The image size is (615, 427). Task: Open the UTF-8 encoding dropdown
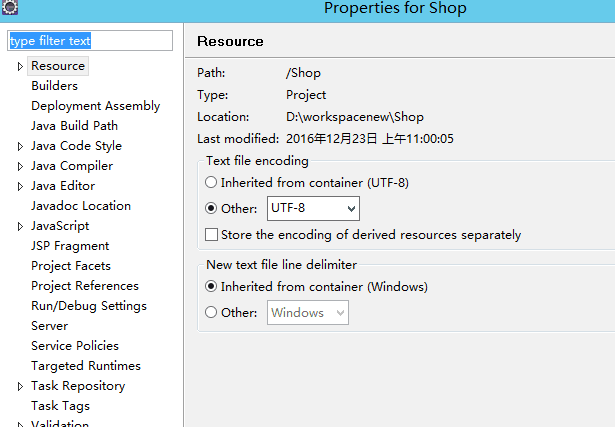point(313,208)
